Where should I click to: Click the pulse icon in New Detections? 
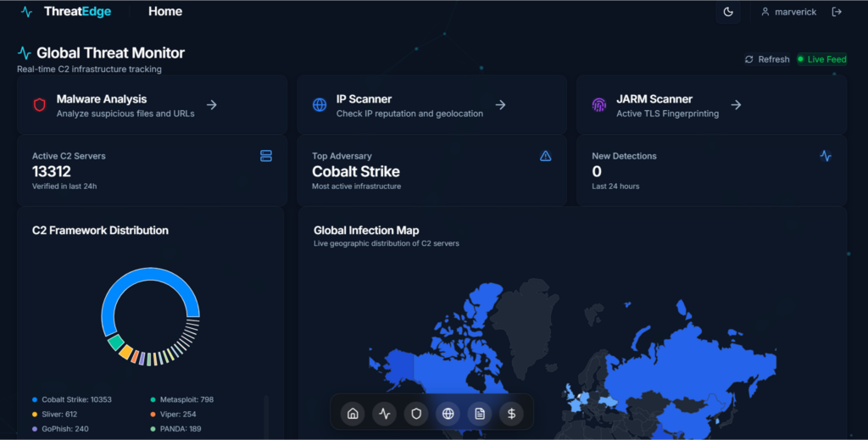[x=826, y=156]
